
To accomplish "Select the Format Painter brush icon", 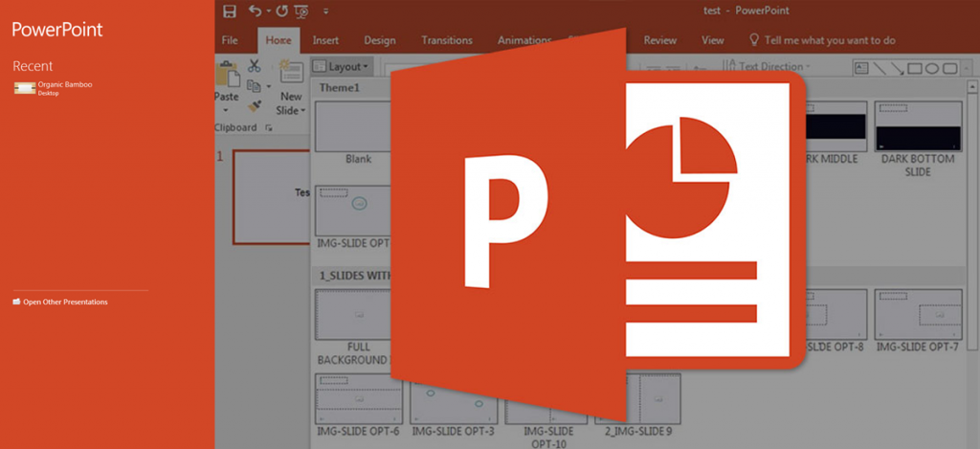I will click(x=254, y=106).
